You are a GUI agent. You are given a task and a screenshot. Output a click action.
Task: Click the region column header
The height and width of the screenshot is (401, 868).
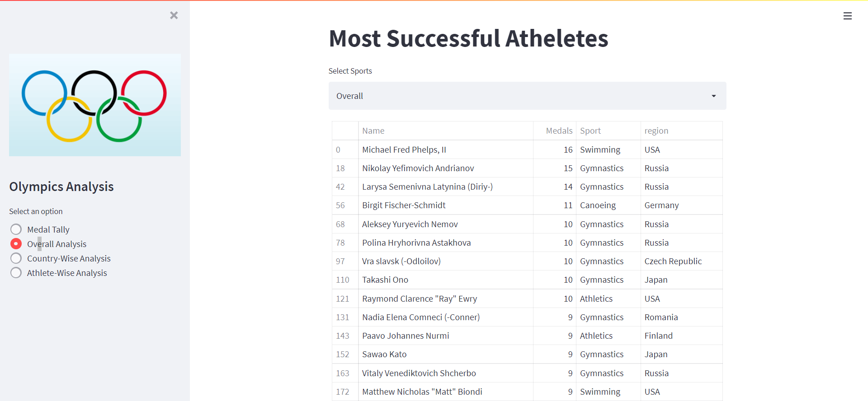(656, 131)
